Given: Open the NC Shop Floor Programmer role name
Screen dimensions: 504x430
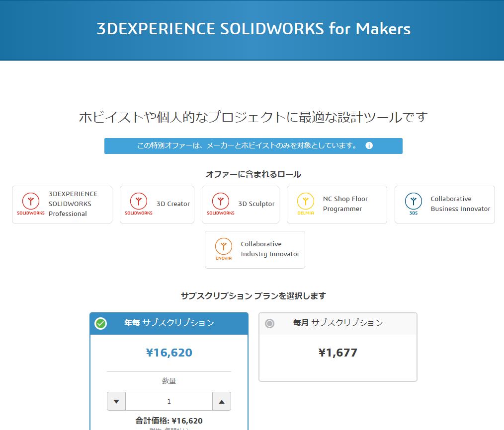Looking at the screenshot, I should tap(345, 204).
